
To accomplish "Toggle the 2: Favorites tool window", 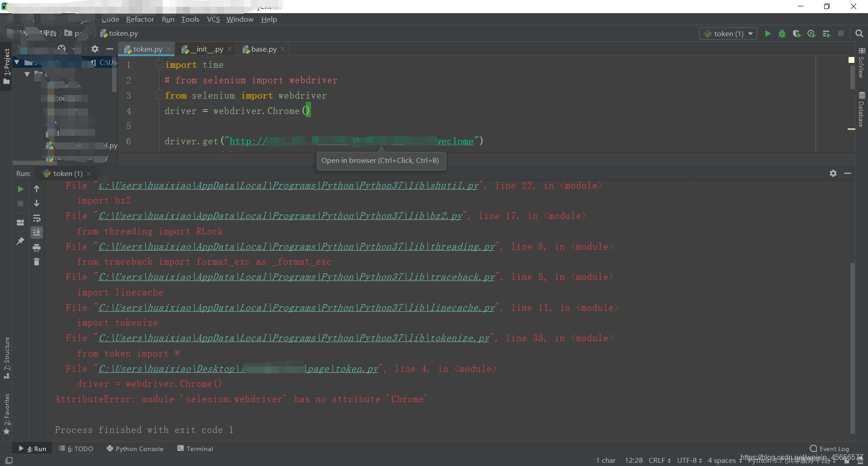I will tap(6, 414).
